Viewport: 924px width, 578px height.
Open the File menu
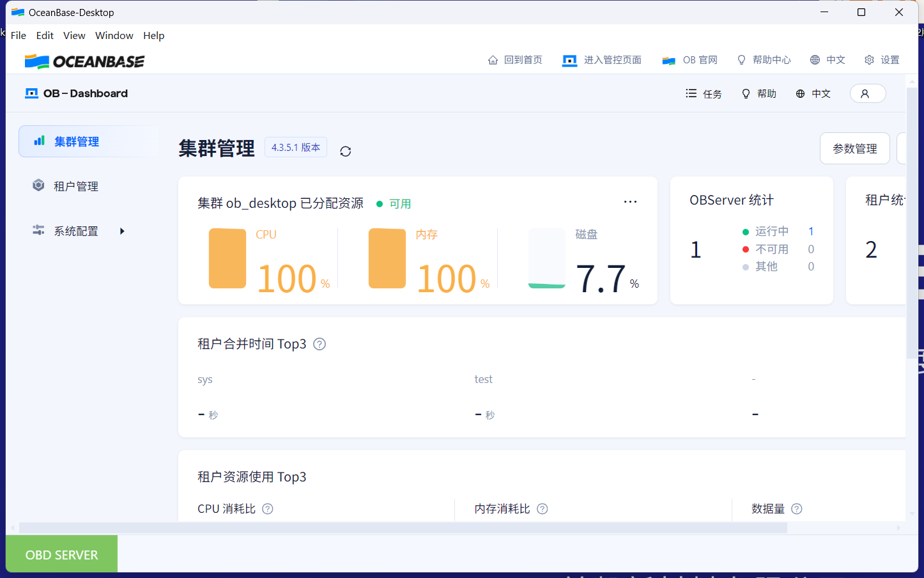point(18,35)
